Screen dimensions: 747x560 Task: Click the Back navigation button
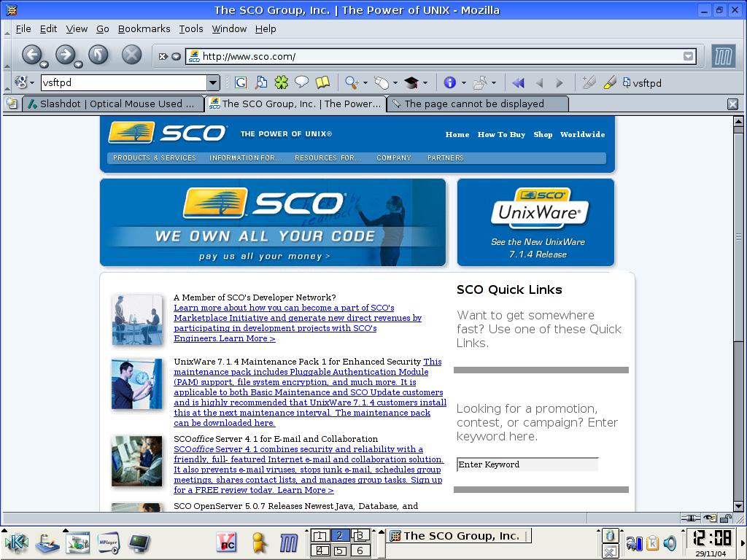click(x=31, y=54)
